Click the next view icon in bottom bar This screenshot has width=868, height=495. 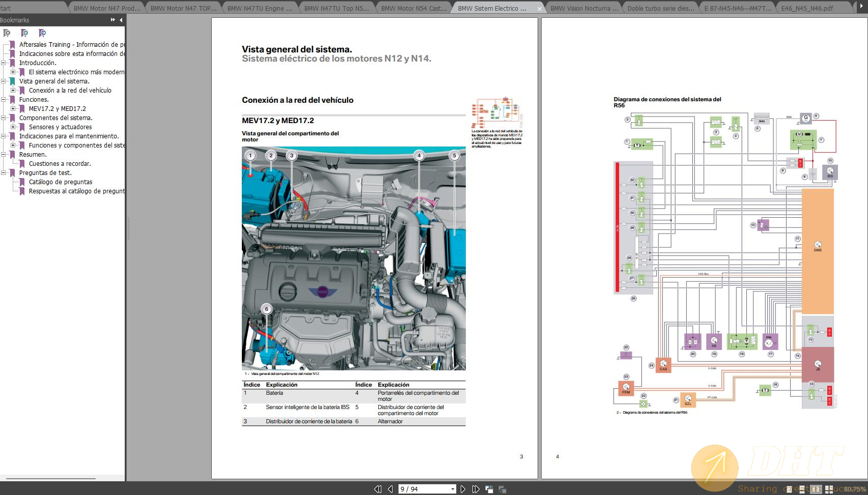[502, 489]
